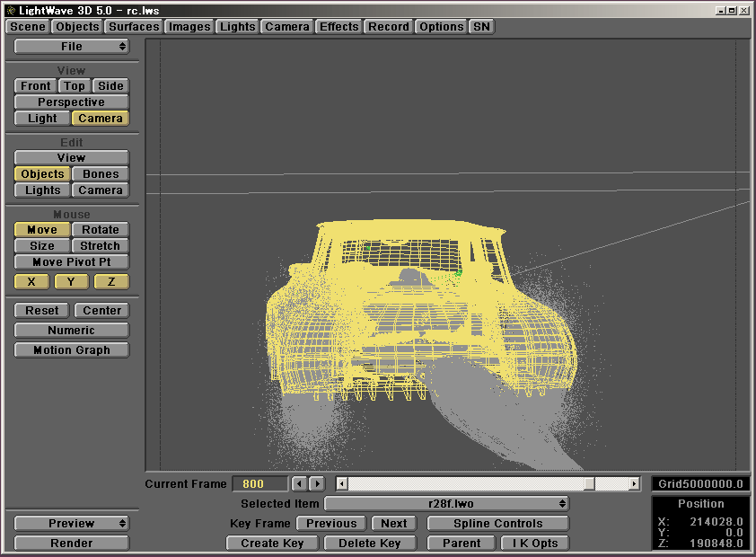Click the frame slider thumb

coord(588,484)
